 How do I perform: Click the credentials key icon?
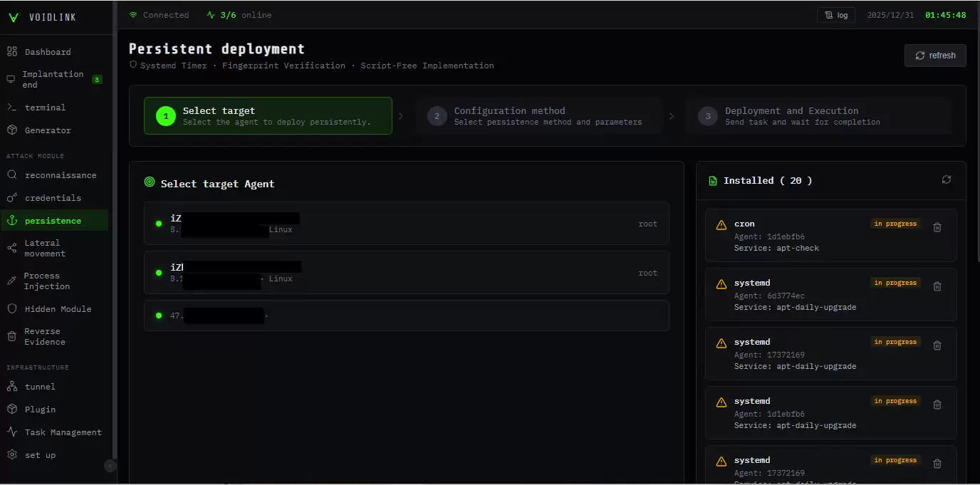(11, 198)
